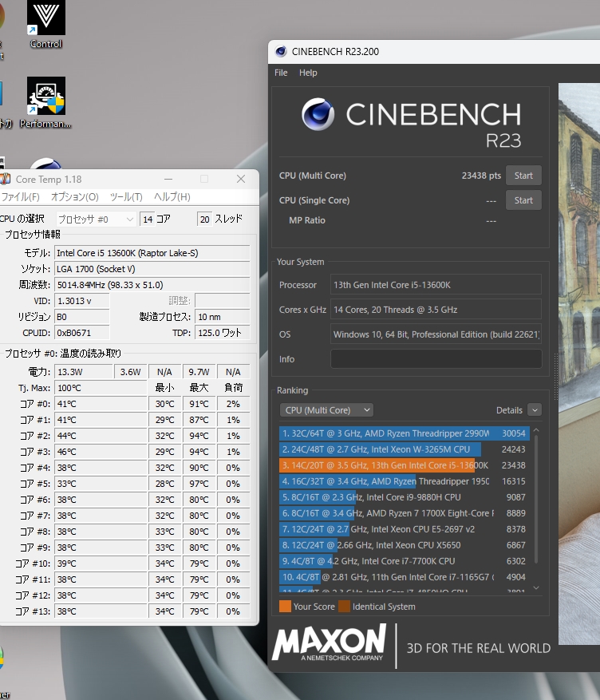Screen dimensions: 600x700
Task: Select the Core i7-1165G7 ranking row
Action: [x=405, y=577]
